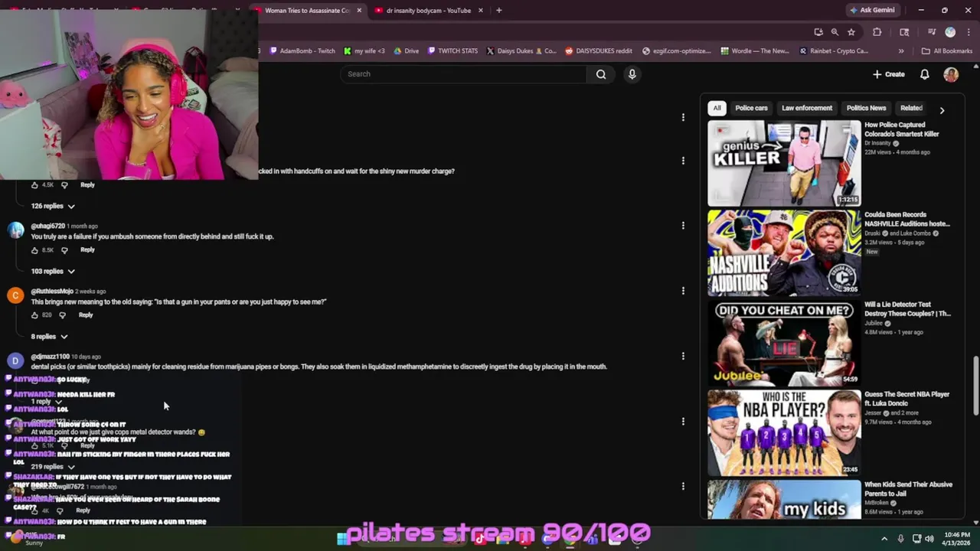This screenshot has height=551, width=980.
Task: Open Wordle bookmark
Action: (x=755, y=51)
